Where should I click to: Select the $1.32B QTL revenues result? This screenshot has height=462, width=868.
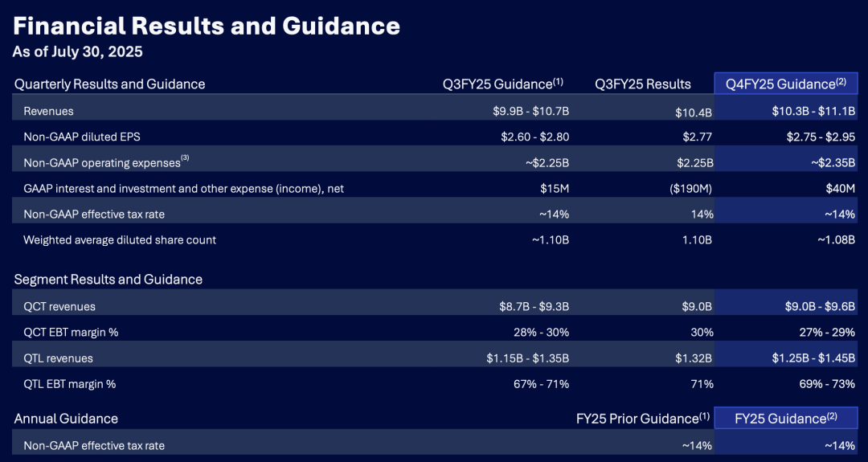[694, 358]
